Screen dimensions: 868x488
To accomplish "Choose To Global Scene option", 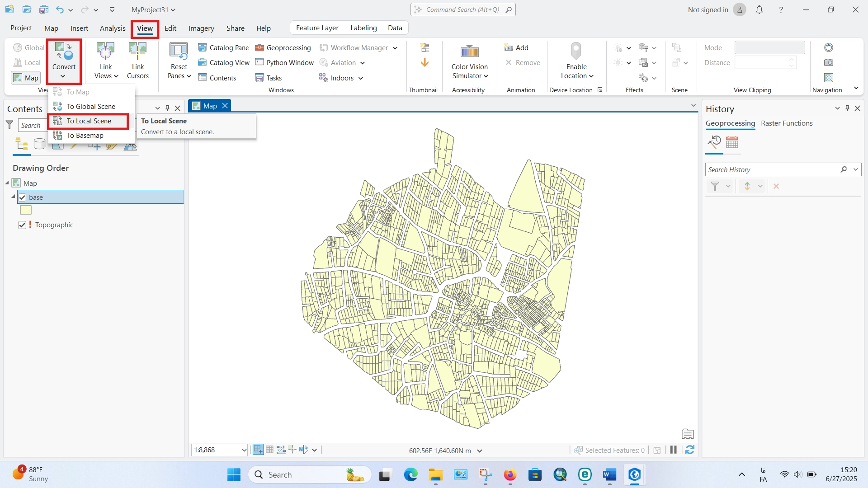I will (91, 106).
